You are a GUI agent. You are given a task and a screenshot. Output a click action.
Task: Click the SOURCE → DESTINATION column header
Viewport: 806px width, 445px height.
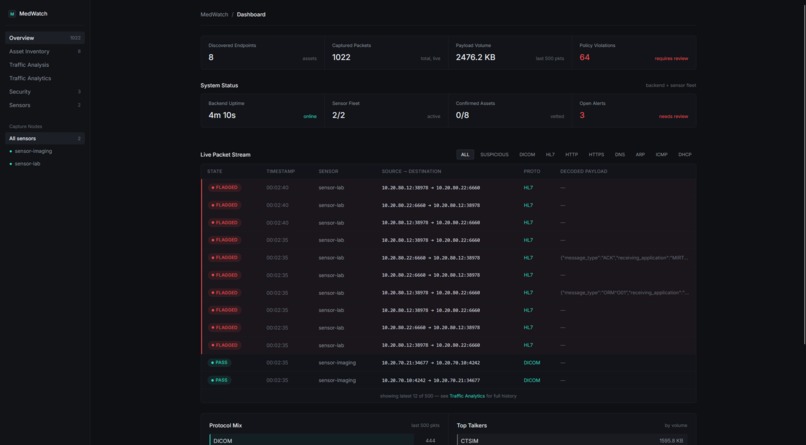coord(411,172)
